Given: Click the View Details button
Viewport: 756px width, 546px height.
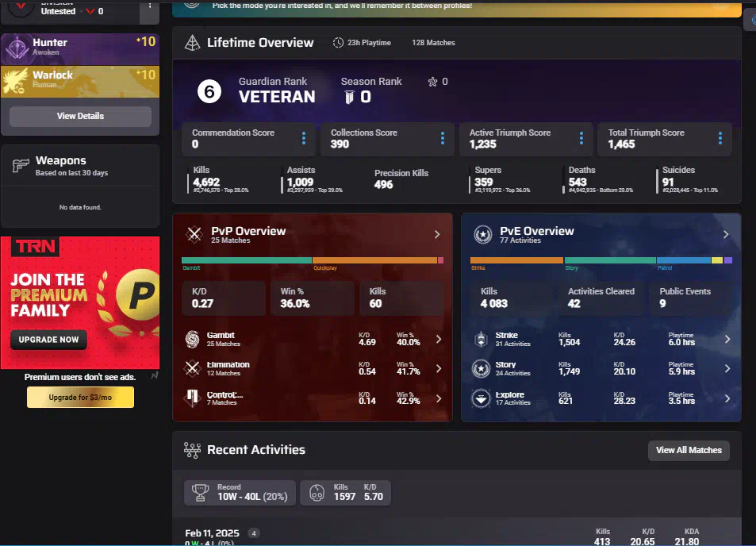Looking at the screenshot, I should pos(80,116).
